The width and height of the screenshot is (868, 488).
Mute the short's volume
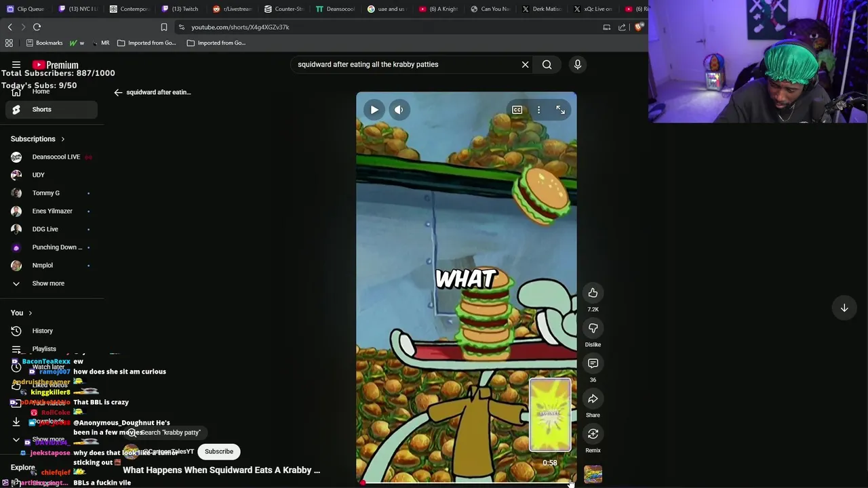tap(399, 110)
